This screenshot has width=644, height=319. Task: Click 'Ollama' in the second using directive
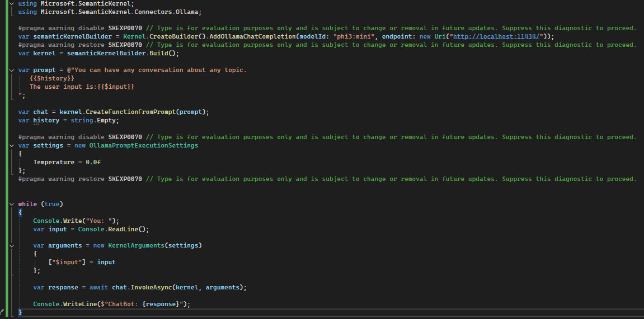[x=187, y=12]
